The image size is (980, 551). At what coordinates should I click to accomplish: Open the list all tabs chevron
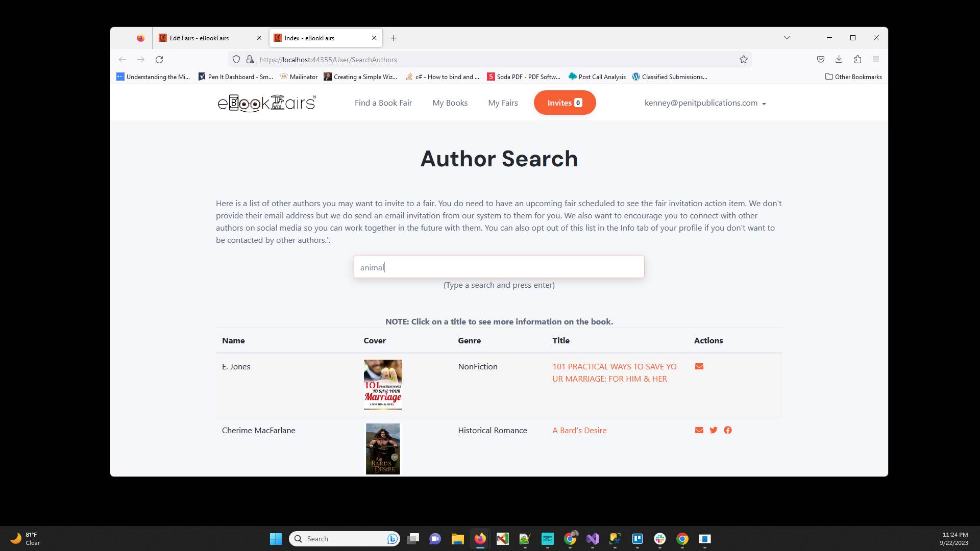pos(787,38)
